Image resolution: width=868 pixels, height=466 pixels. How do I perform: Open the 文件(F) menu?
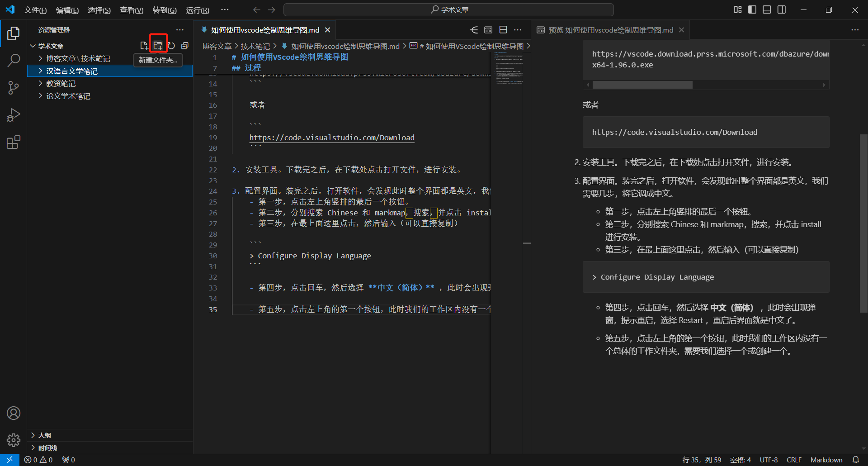point(35,10)
